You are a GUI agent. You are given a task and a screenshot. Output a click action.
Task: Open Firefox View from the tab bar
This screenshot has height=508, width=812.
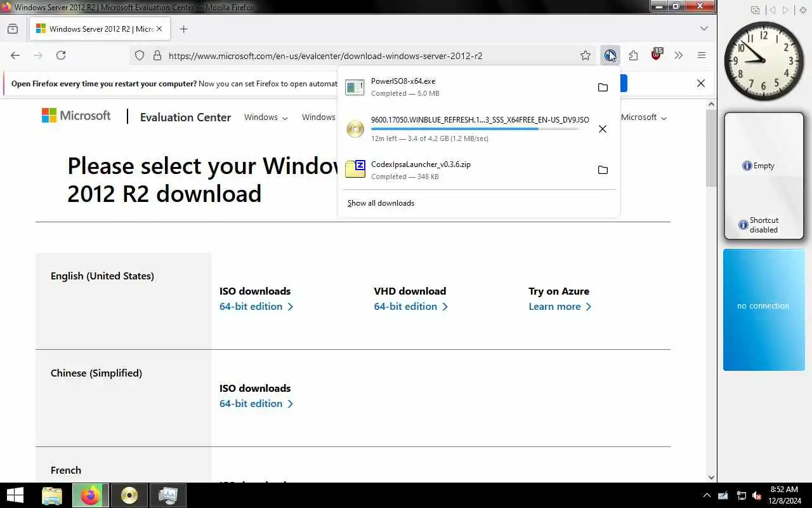click(13, 29)
